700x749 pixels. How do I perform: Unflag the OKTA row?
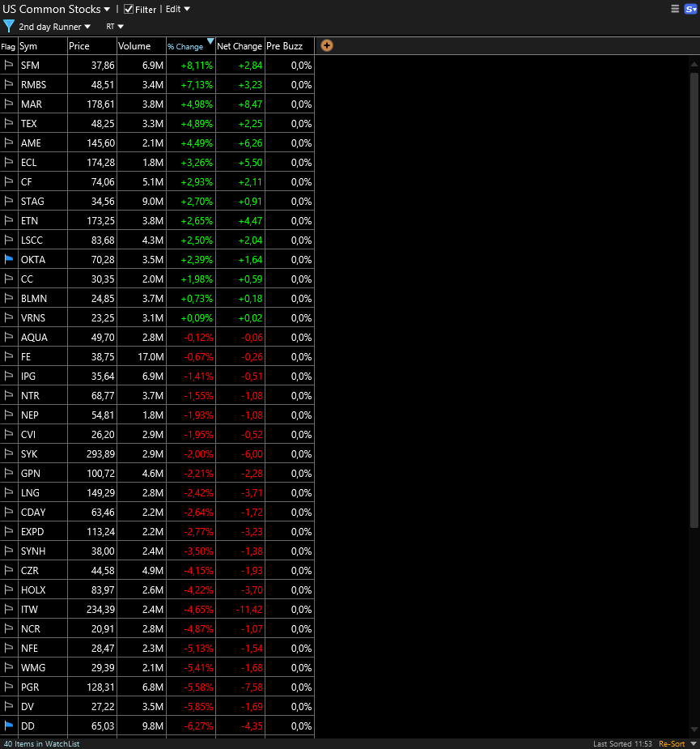tap(9, 259)
